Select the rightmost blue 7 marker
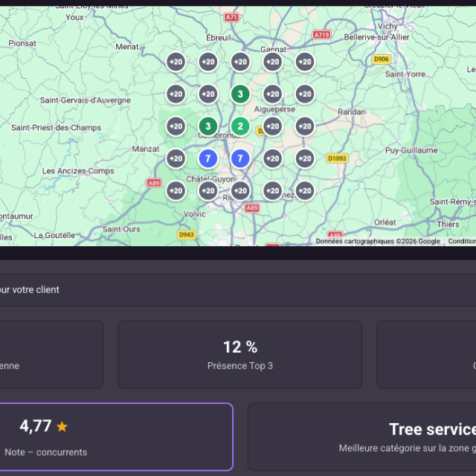 coord(239,158)
